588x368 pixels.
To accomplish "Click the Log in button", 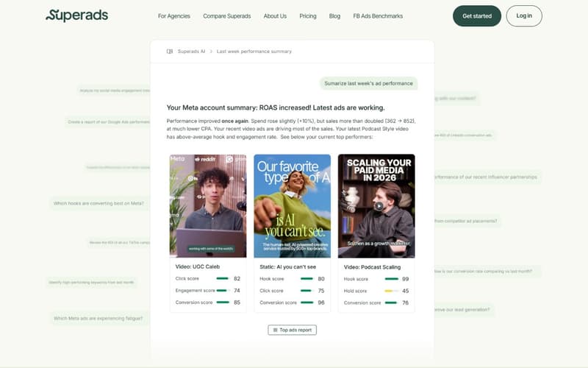I will [524, 15].
